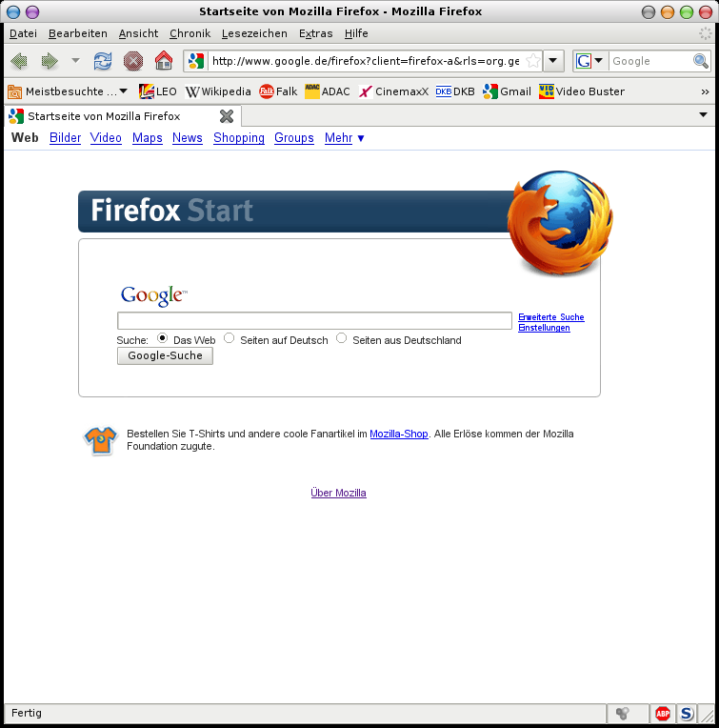Select Seiten auf Deutsch option
This screenshot has width=719, height=728.
click(x=230, y=338)
